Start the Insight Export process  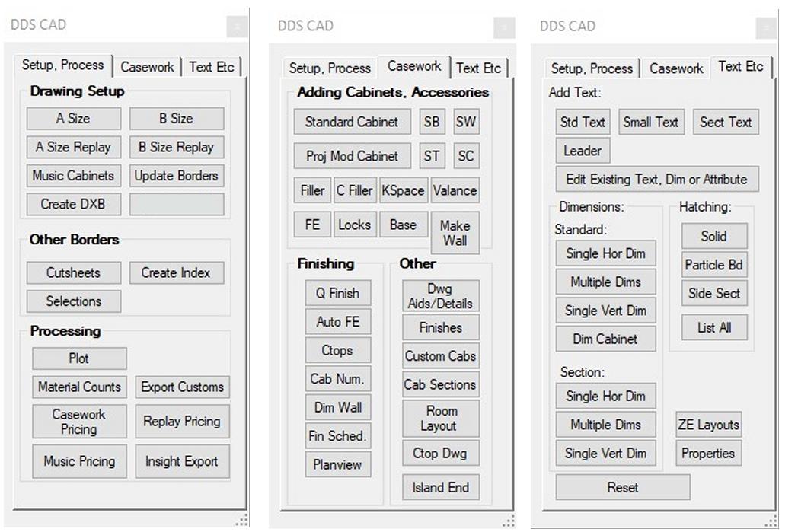[x=182, y=461]
